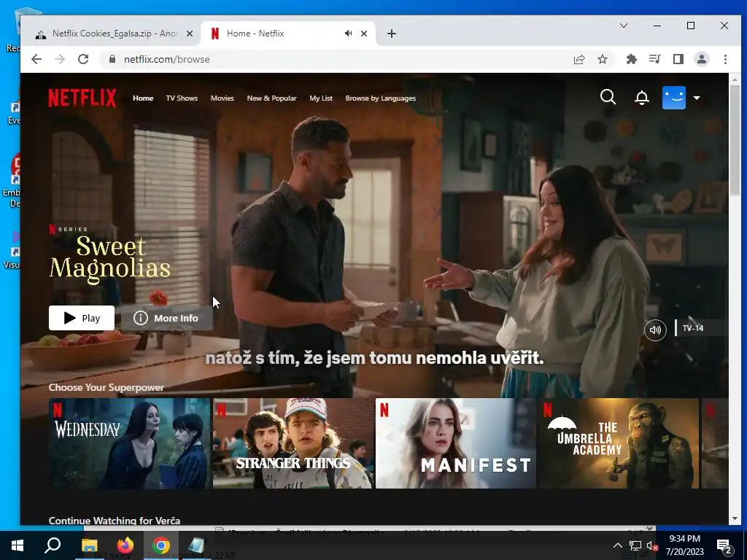Go to Home menu item
747x560 pixels.
[143, 98]
